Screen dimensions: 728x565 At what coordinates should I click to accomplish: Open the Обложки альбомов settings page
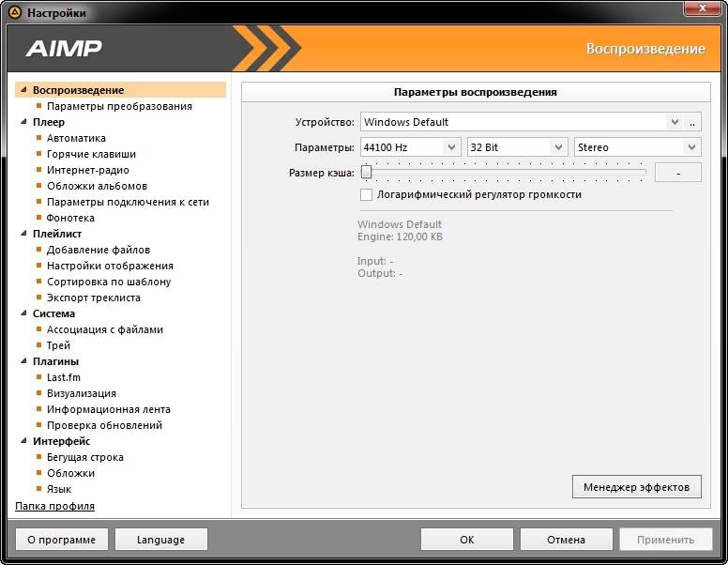point(97,186)
